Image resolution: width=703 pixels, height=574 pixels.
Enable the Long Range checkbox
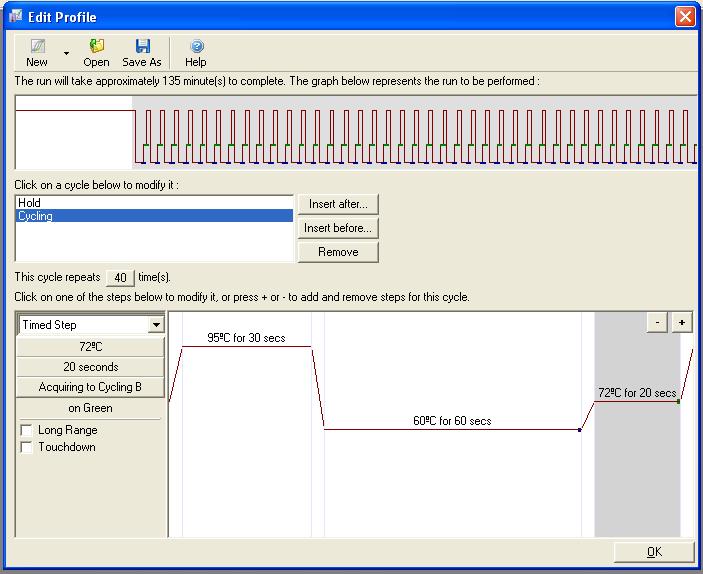26,430
